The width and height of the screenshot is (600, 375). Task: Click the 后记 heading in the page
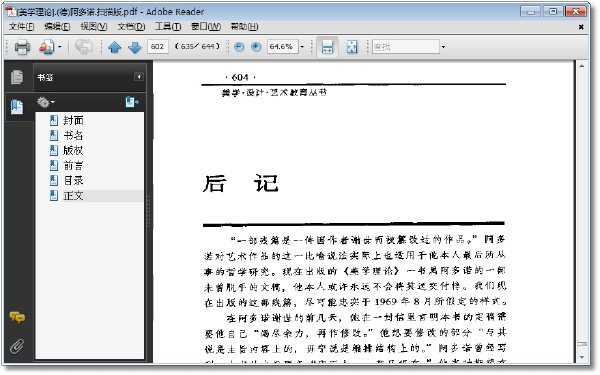coord(241,183)
